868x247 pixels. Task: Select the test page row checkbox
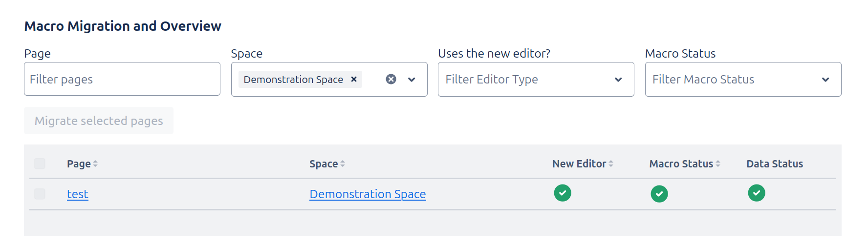point(40,194)
